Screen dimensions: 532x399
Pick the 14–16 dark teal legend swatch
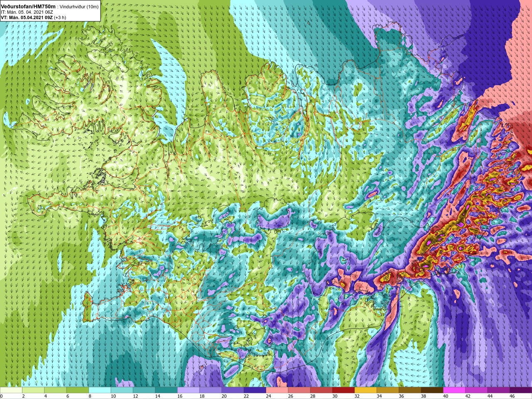tap(166, 390)
